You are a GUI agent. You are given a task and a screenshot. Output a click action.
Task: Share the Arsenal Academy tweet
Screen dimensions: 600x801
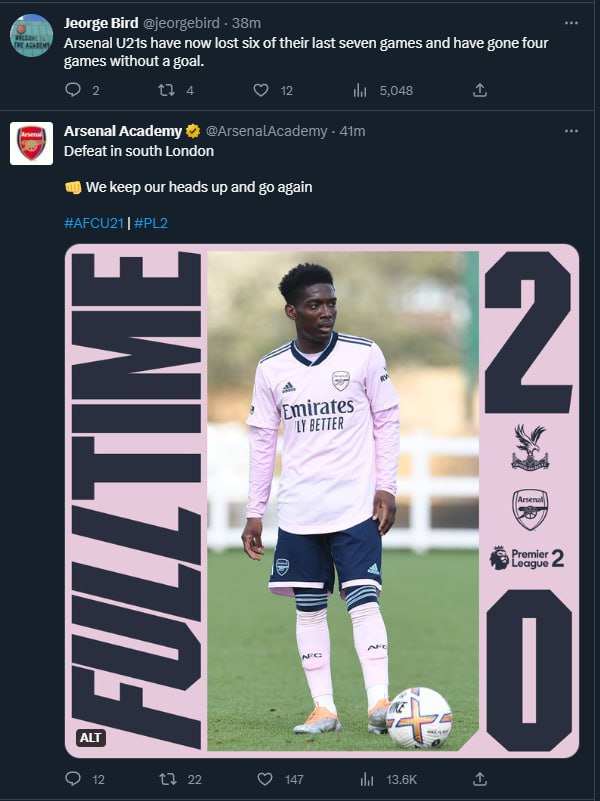pos(479,778)
